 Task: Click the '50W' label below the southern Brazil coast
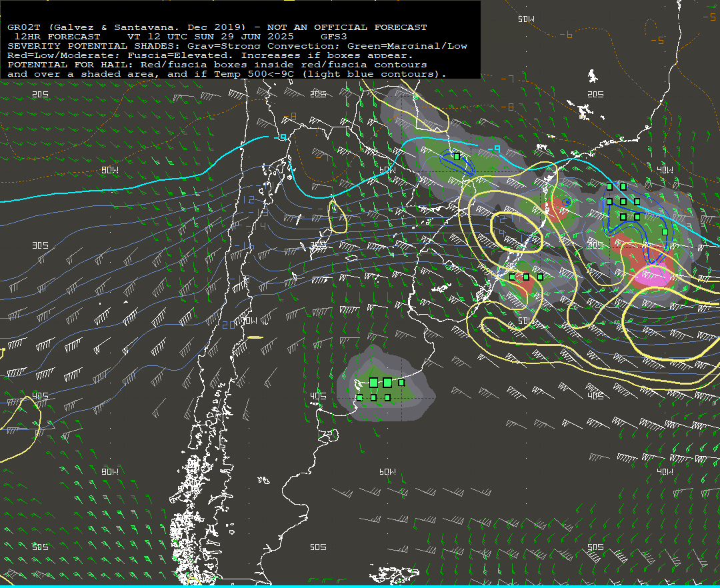pyautogui.click(x=526, y=321)
